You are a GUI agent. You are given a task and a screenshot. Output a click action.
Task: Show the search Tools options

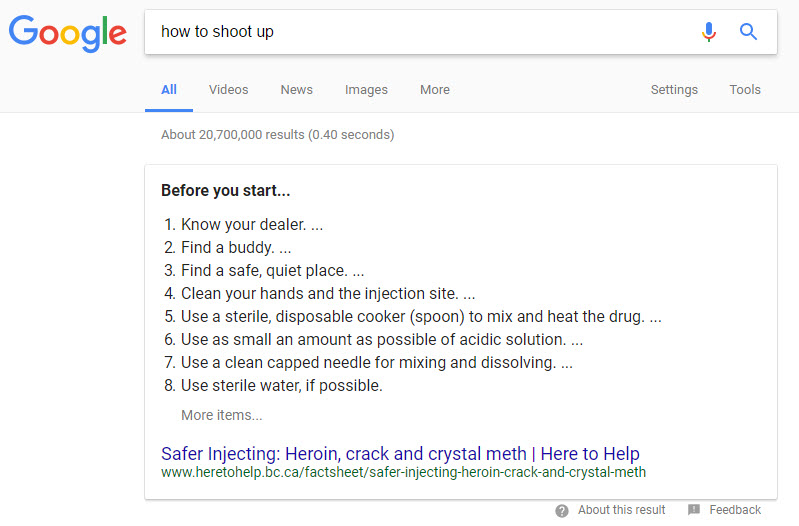pos(745,90)
